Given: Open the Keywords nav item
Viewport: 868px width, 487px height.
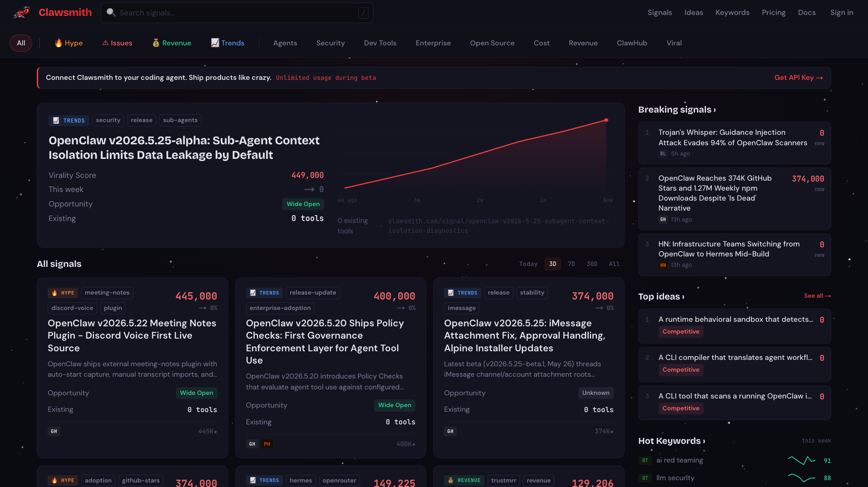Looking at the screenshot, I should click(732, 13).
